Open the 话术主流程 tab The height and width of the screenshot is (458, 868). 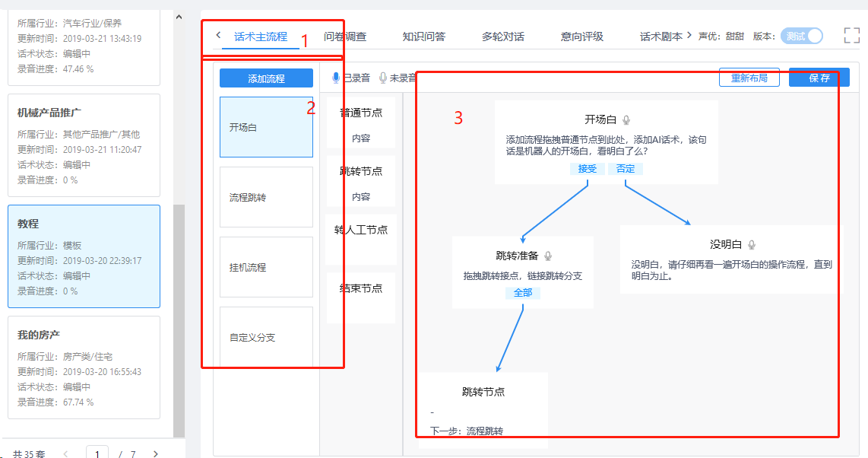260,37
